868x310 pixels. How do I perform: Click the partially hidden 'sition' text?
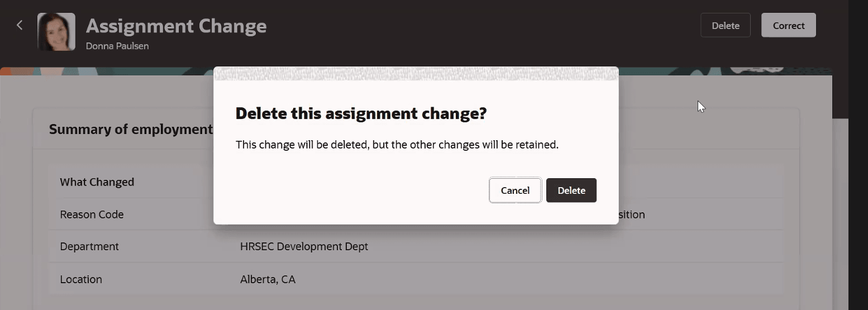coord(632,214)
